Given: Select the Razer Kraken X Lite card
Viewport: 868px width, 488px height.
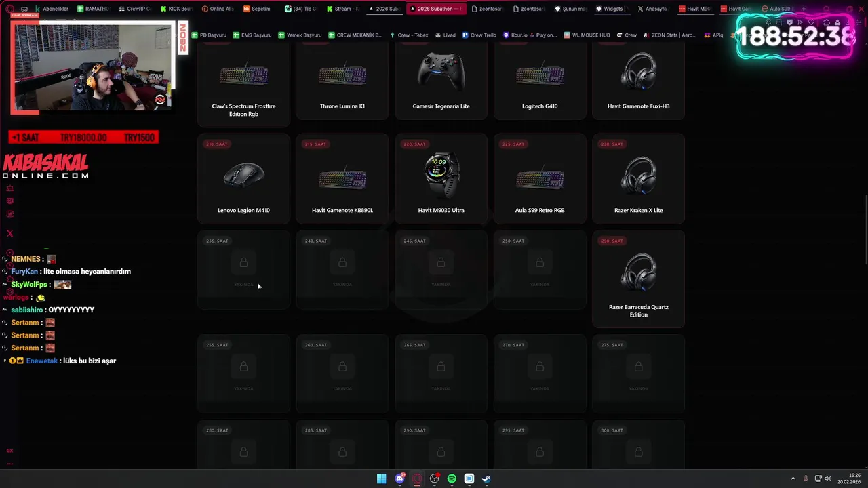Looking at the screenshot, I should (638, 179).
